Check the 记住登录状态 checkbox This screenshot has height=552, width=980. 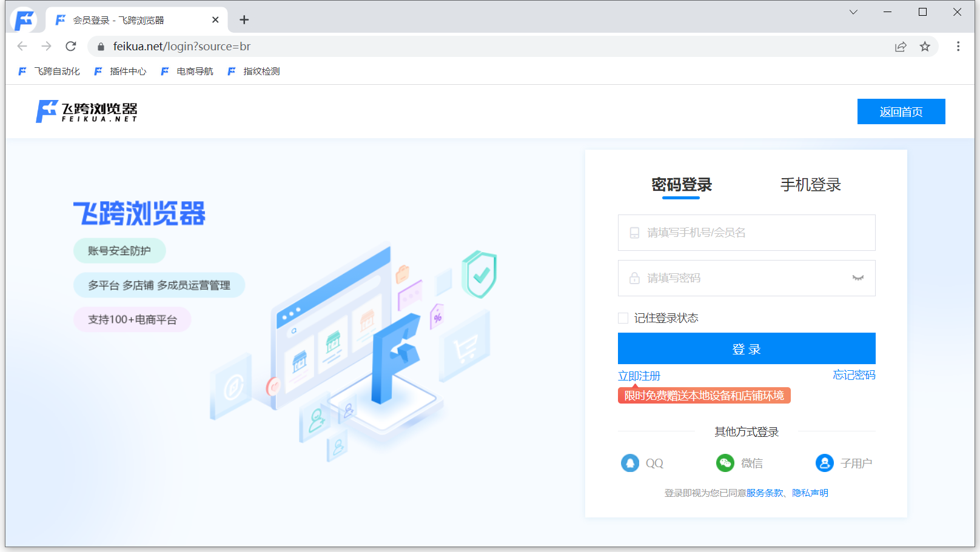click(623, 318)
